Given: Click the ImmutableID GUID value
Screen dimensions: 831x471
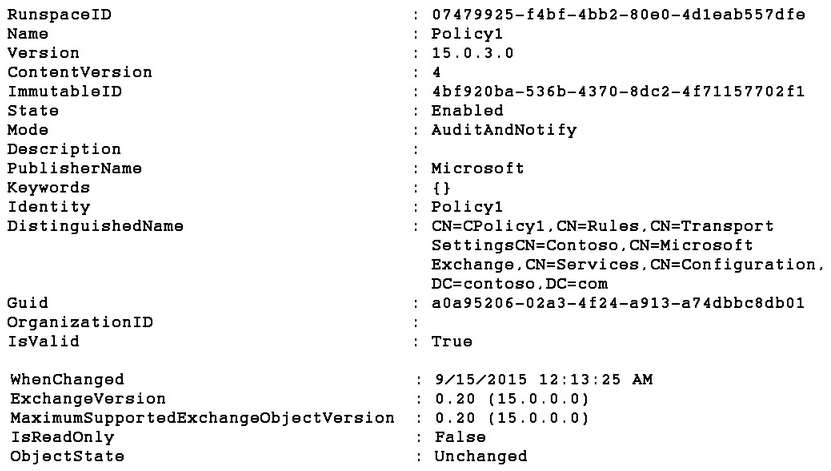Looking at the screenshot, I should tap(618, 92).
